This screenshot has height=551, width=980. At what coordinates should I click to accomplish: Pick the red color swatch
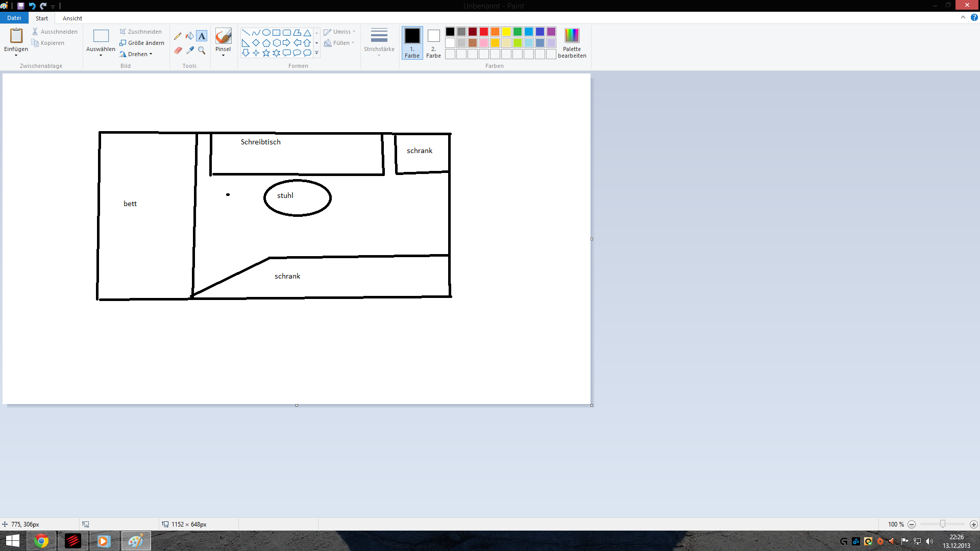click(x=484, y=32)
